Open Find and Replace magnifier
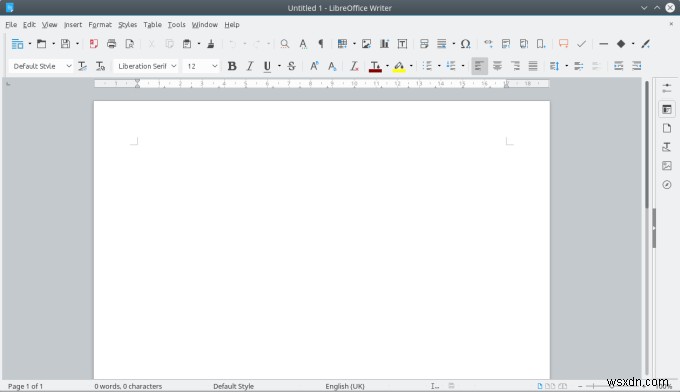Screen dimensions: 680x392 (x=284, y=44)
